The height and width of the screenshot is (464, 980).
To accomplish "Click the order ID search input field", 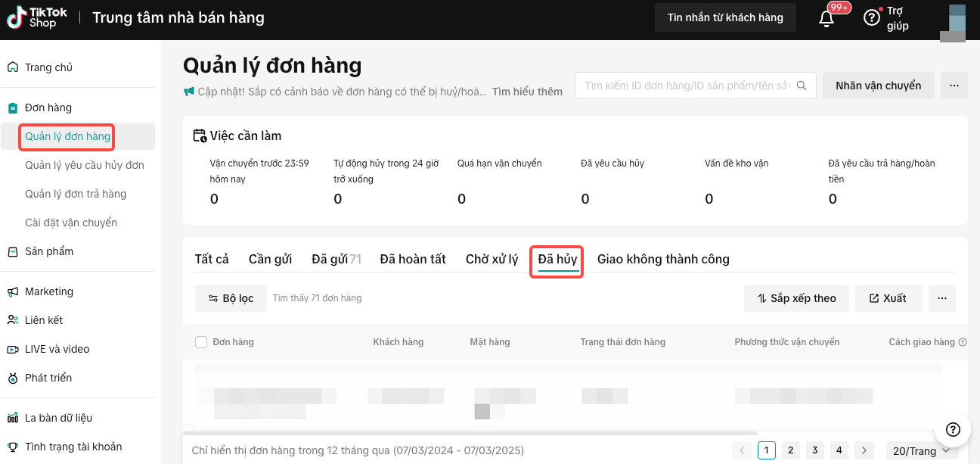I will [x=681, y=86].
